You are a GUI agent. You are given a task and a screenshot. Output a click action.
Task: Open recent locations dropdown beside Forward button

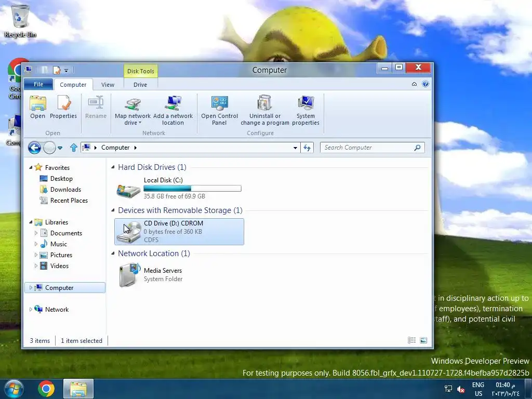point(60,148)
